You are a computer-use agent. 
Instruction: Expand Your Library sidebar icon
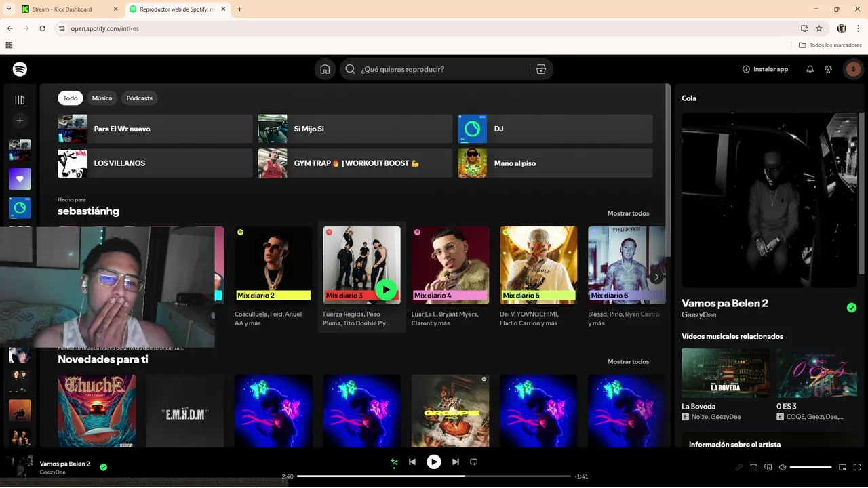pyautogui.click(x=20, y=100)
